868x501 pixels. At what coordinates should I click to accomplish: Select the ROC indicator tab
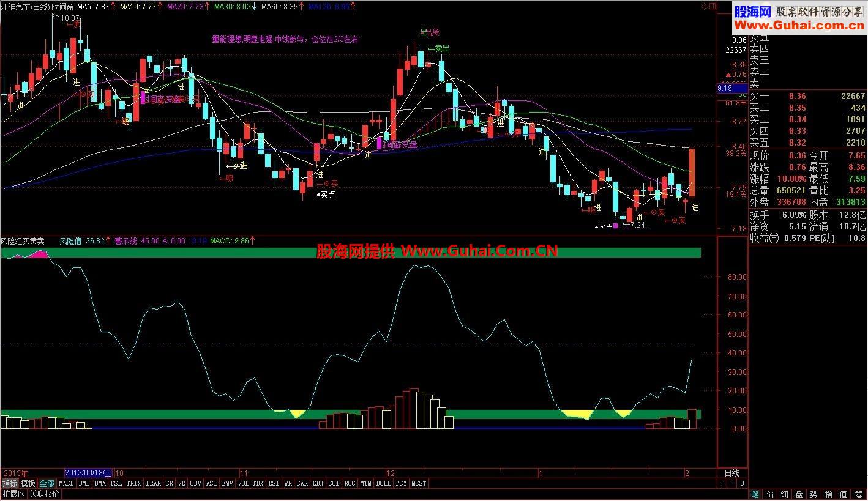(x=350, y=483)
